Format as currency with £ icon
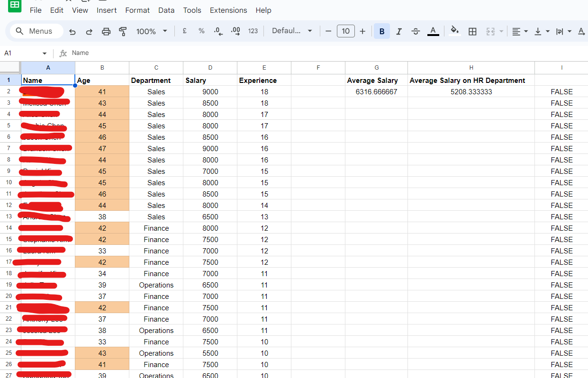Screen dimensions: 588x378 pyautogui.click(x=184, y=31)
